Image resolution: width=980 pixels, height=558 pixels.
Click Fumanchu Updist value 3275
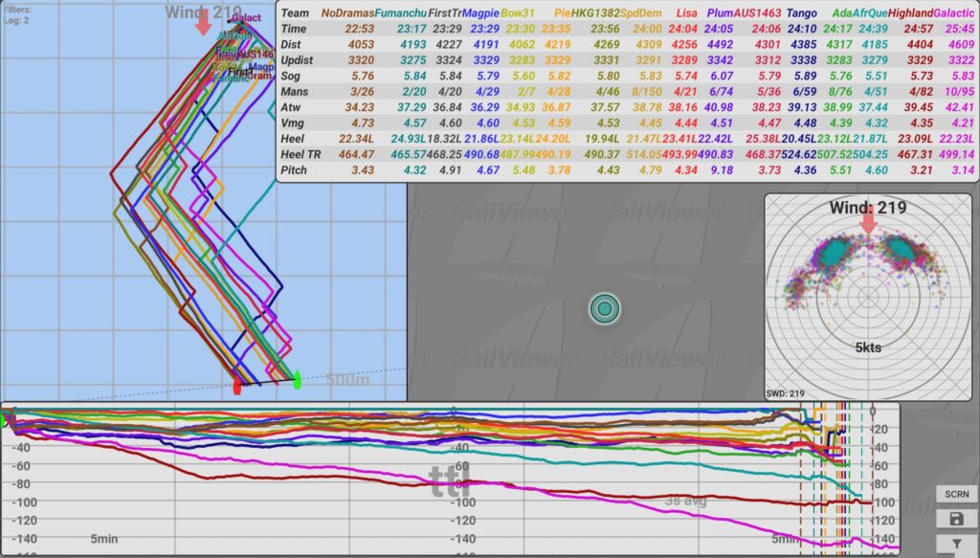tap(413, 60)
